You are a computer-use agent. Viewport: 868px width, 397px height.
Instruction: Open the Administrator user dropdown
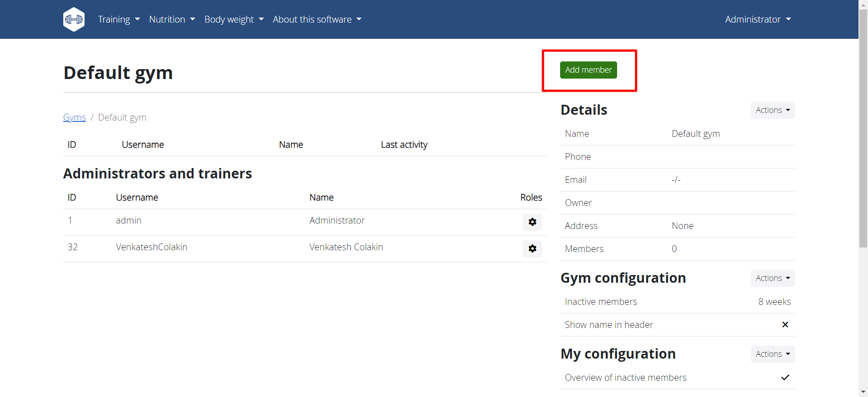[758, 19]
